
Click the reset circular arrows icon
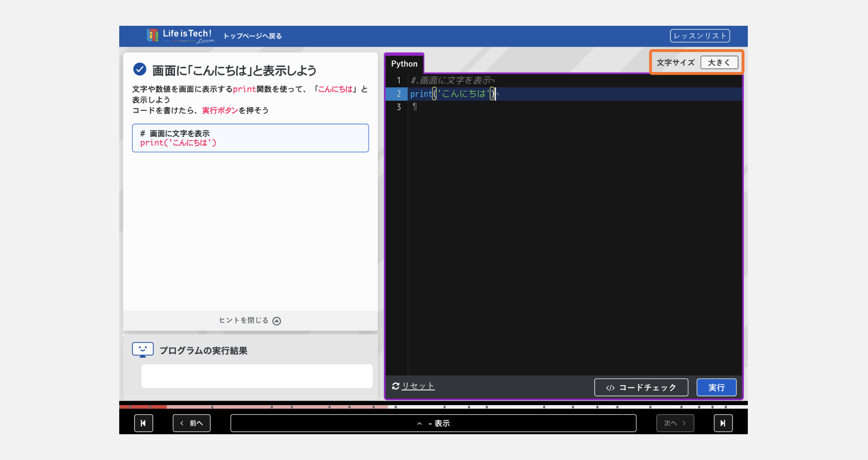[x=396, y=386]
